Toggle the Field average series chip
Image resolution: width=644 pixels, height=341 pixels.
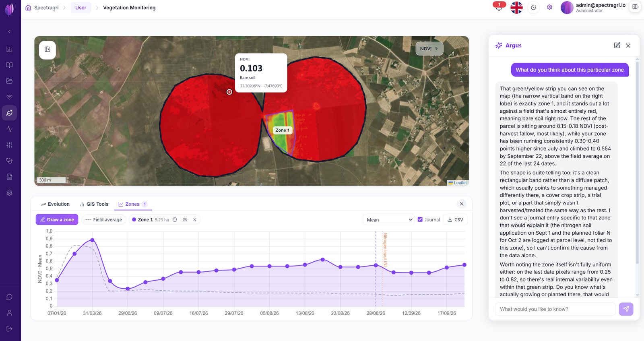(104, 220)
